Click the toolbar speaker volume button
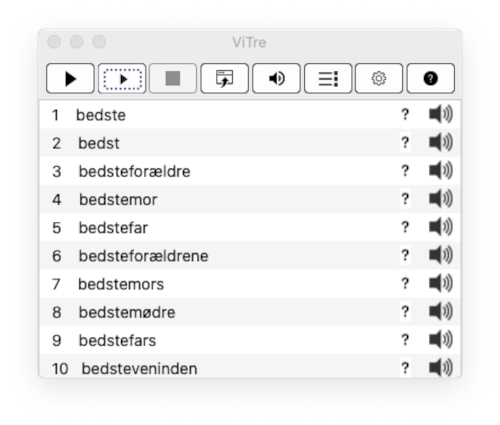This screenshot has width=500, height=425. (x=276, y=79)
